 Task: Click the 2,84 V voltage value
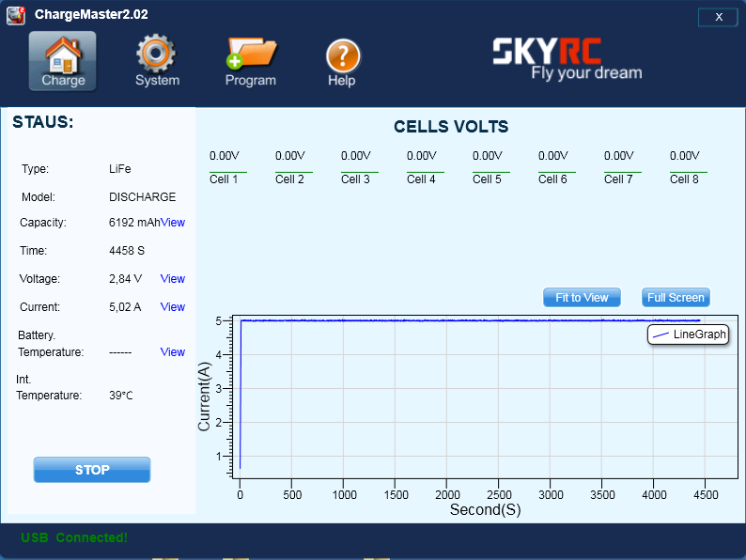126,279
